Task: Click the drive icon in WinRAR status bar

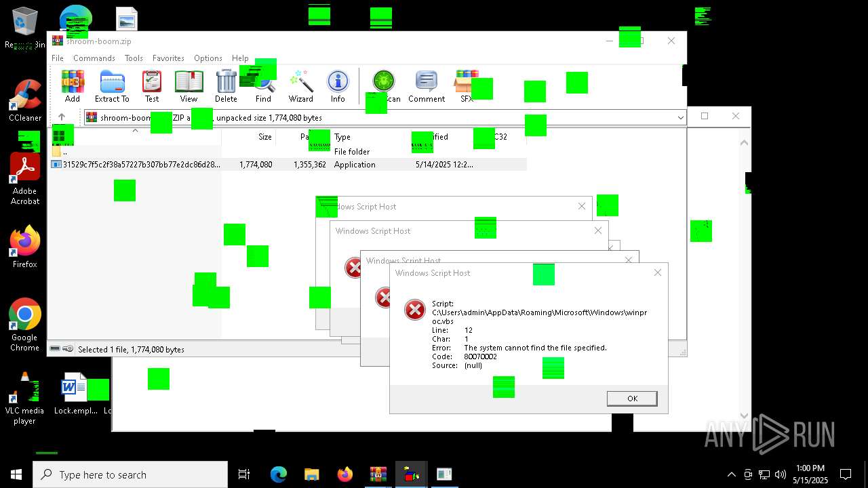Action: [55, 349]
